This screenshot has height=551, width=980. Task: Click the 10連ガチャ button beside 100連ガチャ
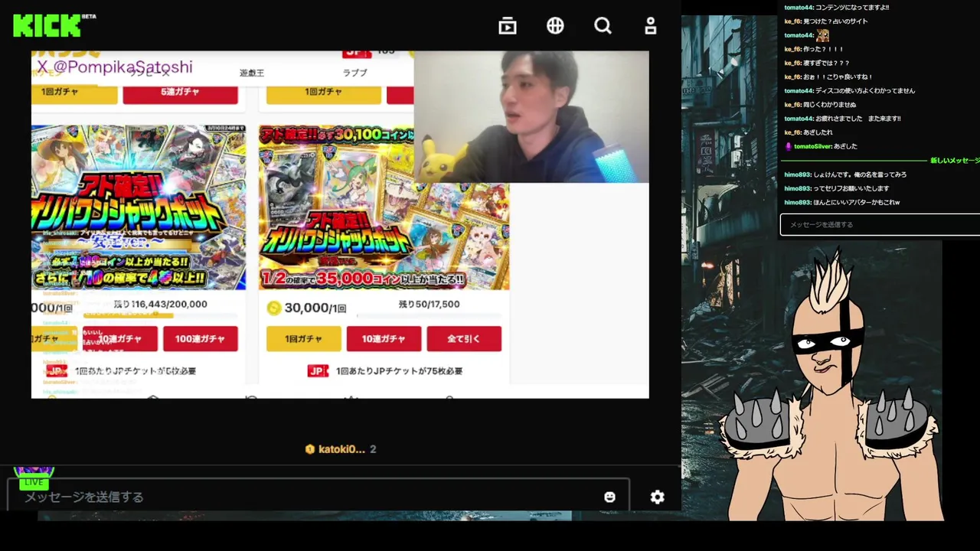click(x=119, y=338)
